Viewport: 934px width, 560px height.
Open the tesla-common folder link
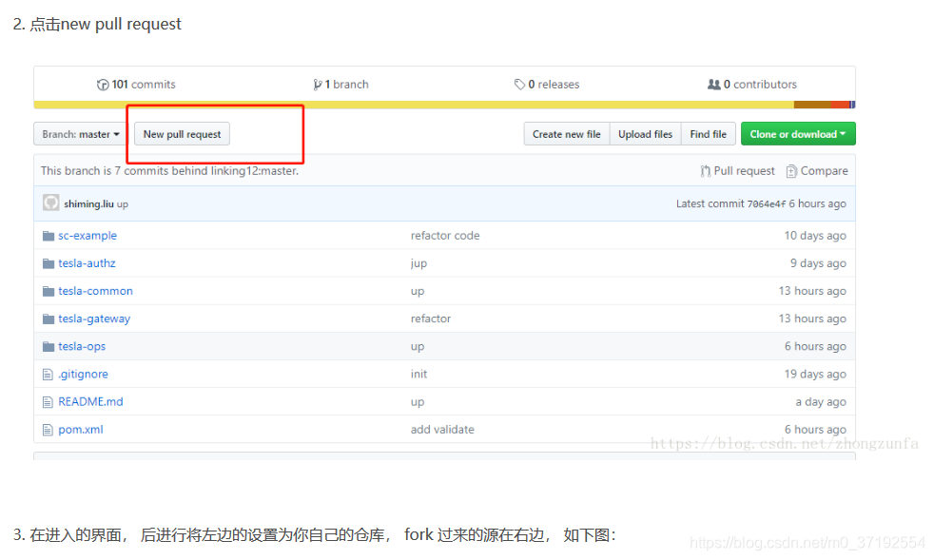tap(95, 291)
